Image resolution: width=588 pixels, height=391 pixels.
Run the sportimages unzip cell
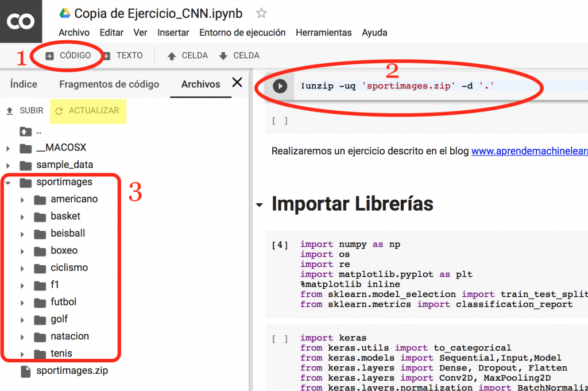tap(281, 86)
